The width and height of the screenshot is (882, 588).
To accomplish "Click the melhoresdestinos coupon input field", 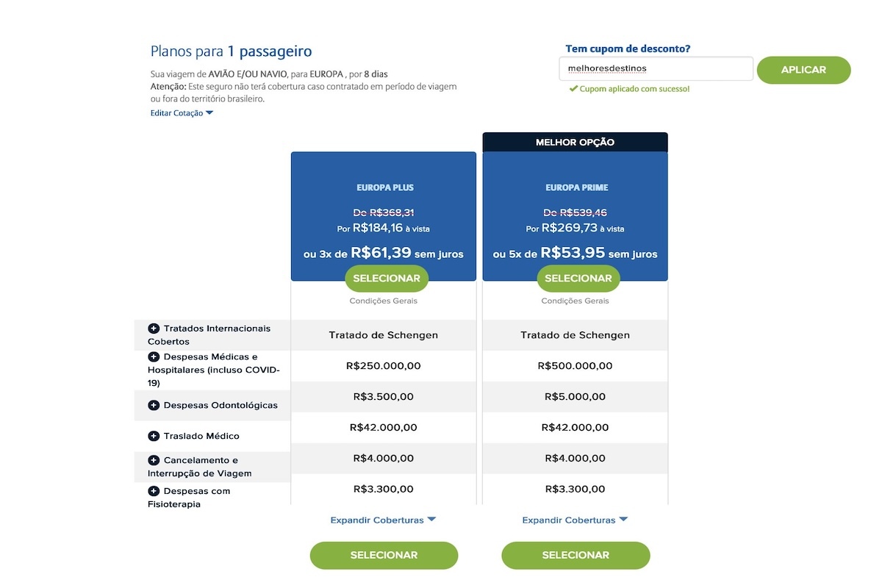I will click(x=655, y=68).
